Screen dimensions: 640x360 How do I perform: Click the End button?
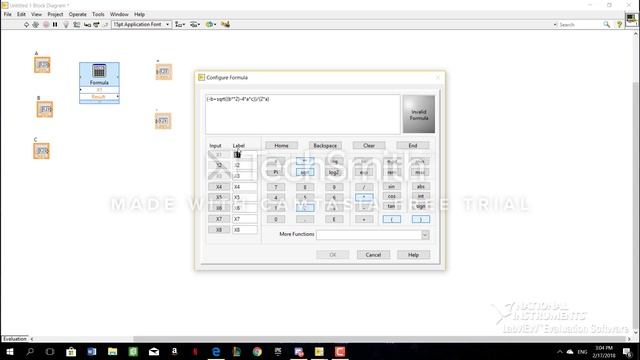click(x=413, y=146)
